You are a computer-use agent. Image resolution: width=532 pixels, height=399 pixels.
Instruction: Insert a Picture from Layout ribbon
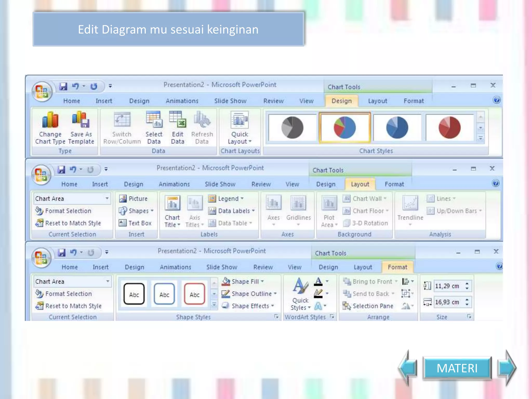pyautogui.click(x=133, y=199)
